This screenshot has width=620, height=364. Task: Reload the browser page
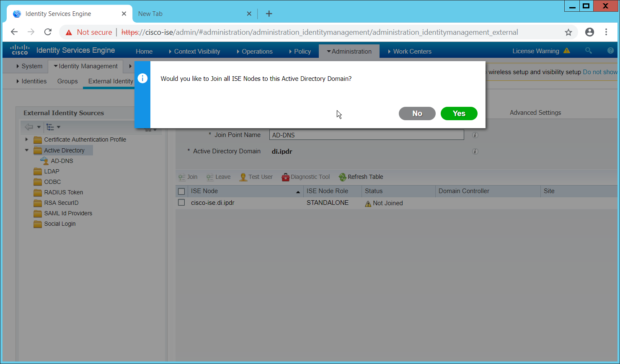click(48, 32)
